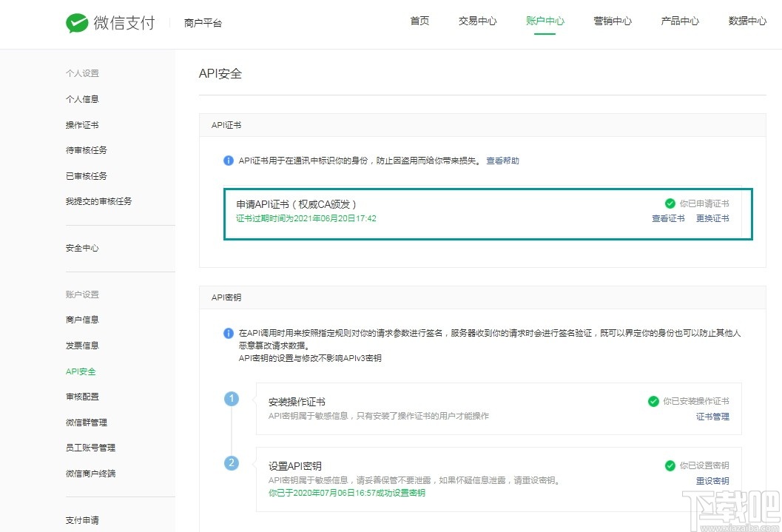Open the 营销中心 menu item
This screenshot has width=782, height=532.
(613, 21)
